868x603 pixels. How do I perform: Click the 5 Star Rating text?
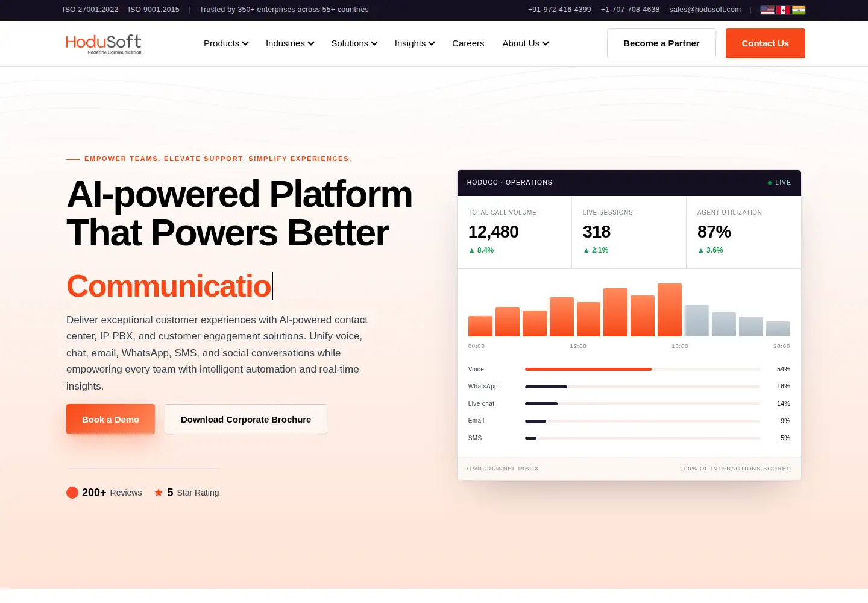point(193,493)
